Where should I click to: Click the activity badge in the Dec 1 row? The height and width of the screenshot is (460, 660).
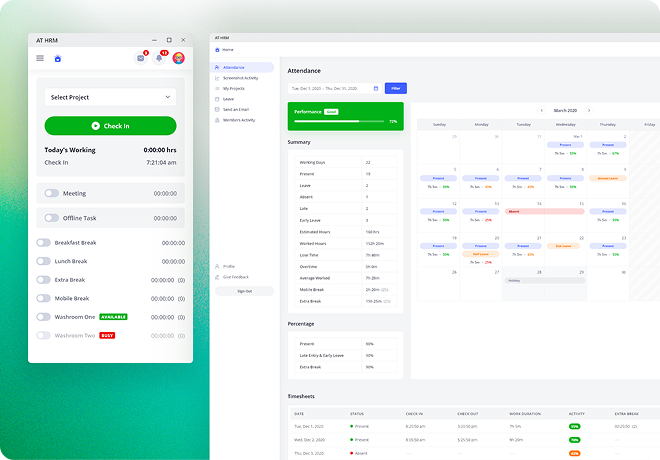(x=575, y=426)
